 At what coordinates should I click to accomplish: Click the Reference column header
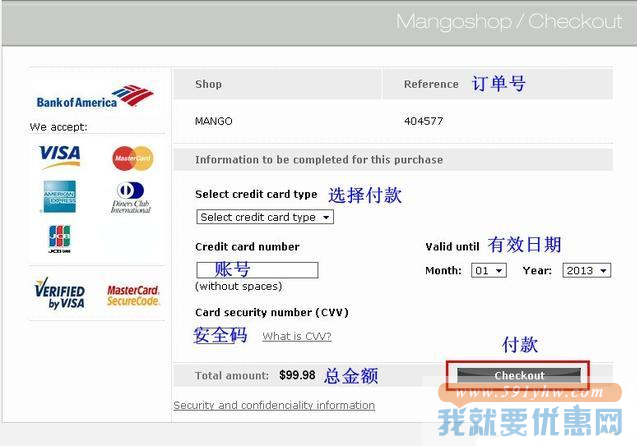[431, 84]
